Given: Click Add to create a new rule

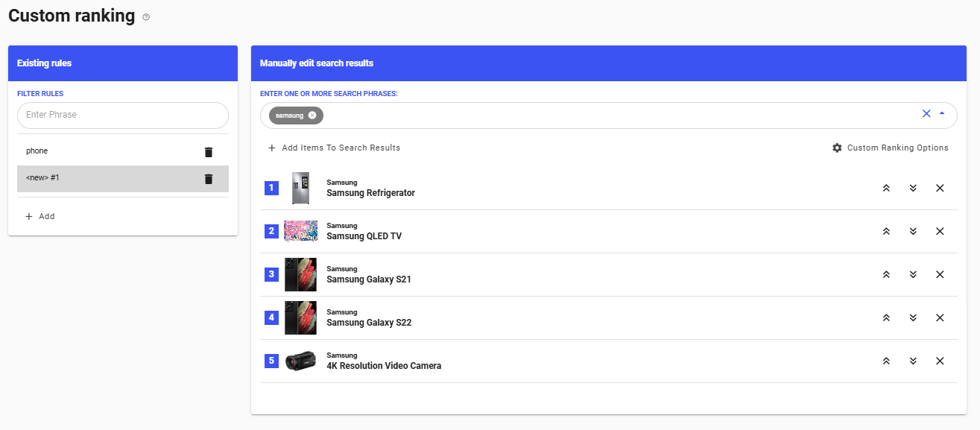Looking at the screenshot, I should tap(42, 216).
